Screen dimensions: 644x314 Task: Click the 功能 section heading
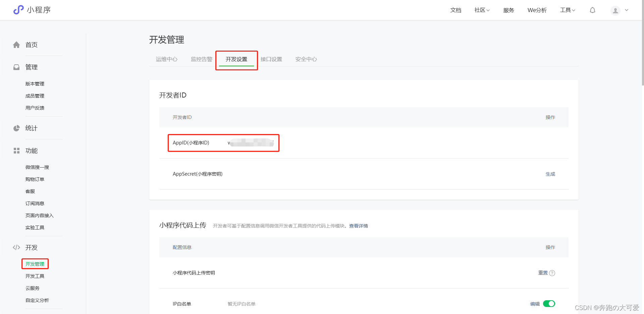coord(32,150)
